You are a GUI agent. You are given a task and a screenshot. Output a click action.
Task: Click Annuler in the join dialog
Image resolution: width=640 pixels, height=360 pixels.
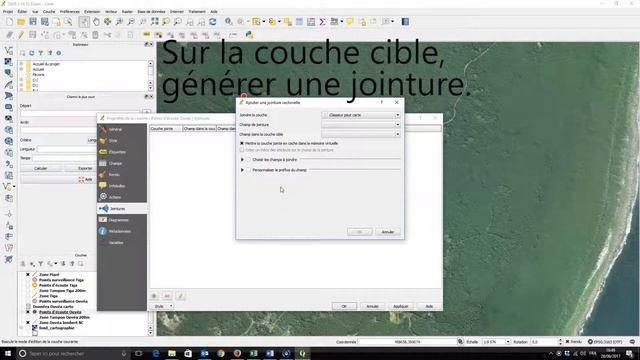[387, 232]
